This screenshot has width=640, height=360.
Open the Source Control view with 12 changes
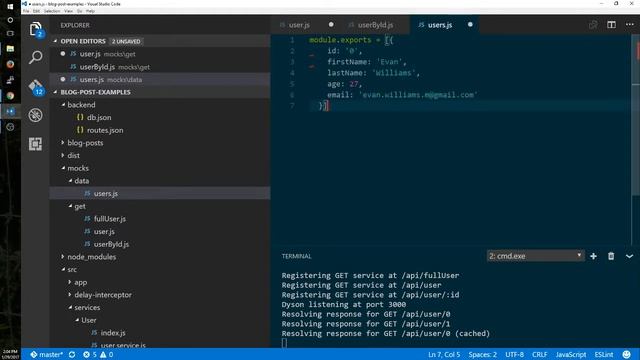[x=36, y=87]
